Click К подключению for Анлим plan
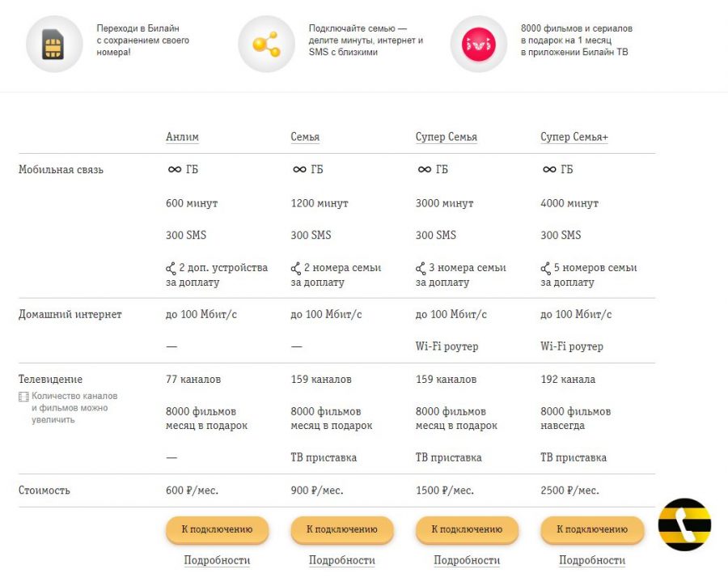 (x=217, y=529)
